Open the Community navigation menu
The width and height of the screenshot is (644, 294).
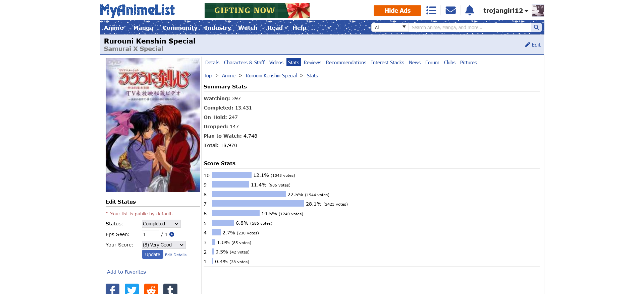coord(180,28)
